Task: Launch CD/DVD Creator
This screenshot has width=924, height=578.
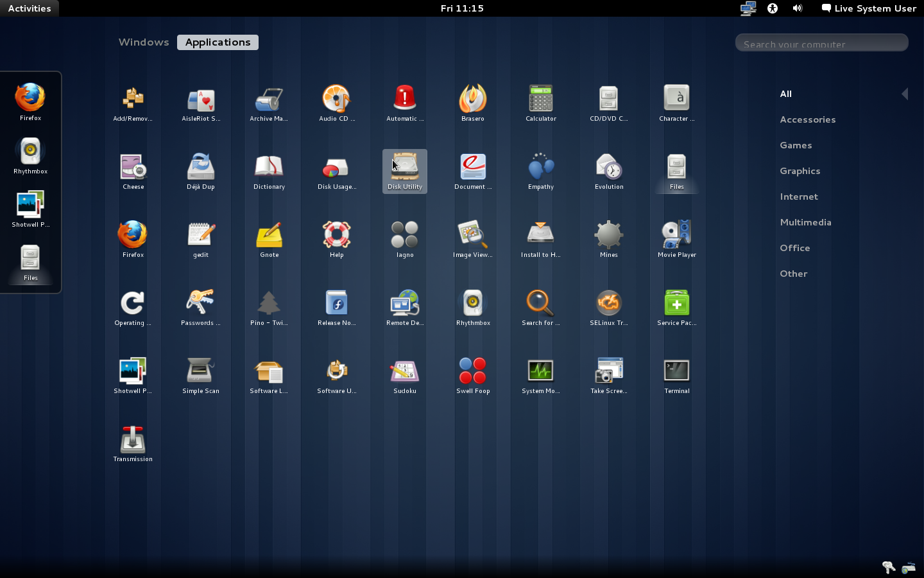Action: pos(609,104)
